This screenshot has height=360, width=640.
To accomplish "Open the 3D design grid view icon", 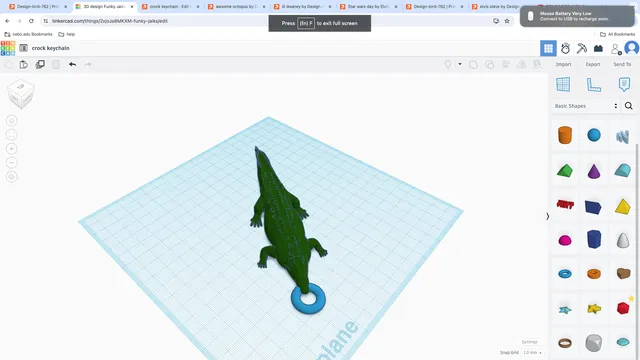I will [548, 49].
